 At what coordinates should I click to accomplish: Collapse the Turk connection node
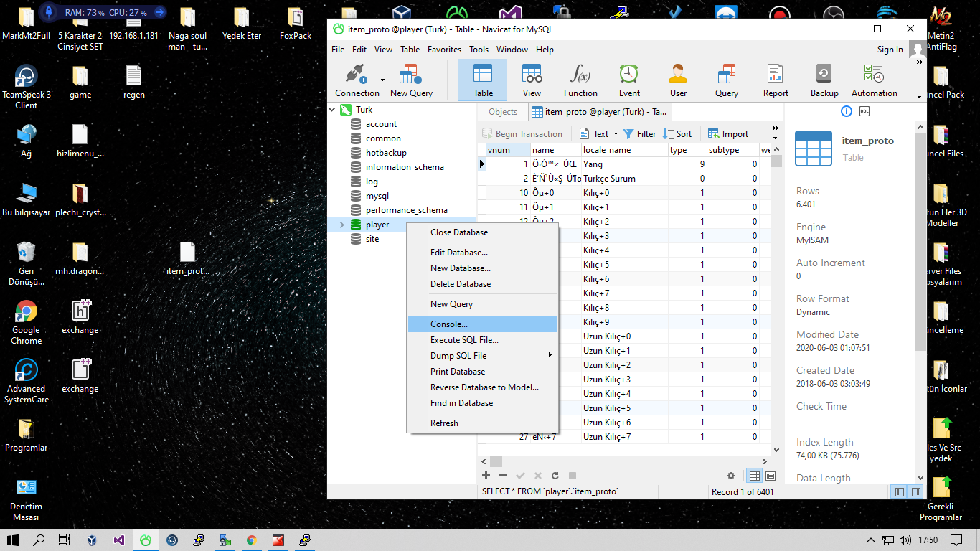click(x=332, y=110)
